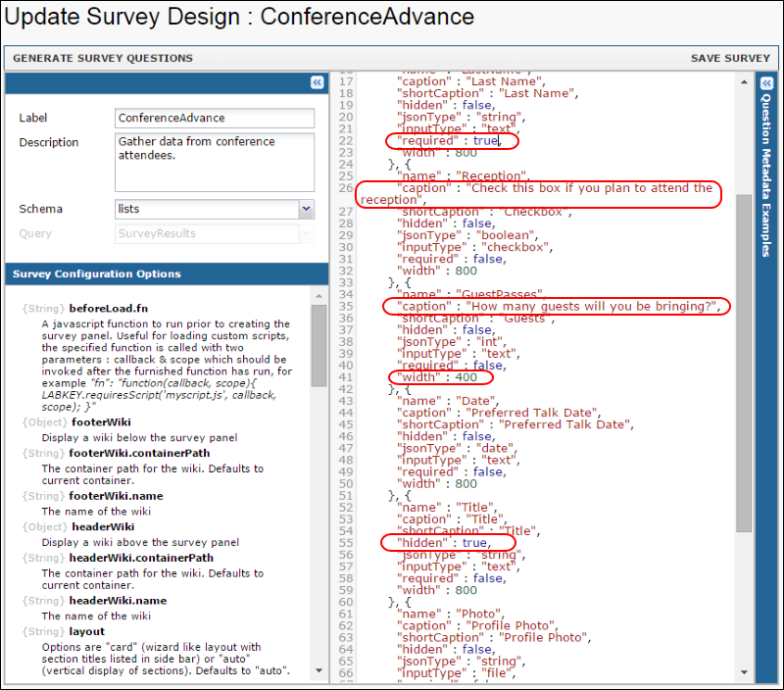784x690 pixels.
Task: Click the layout option heading
Action: point(87,632)
